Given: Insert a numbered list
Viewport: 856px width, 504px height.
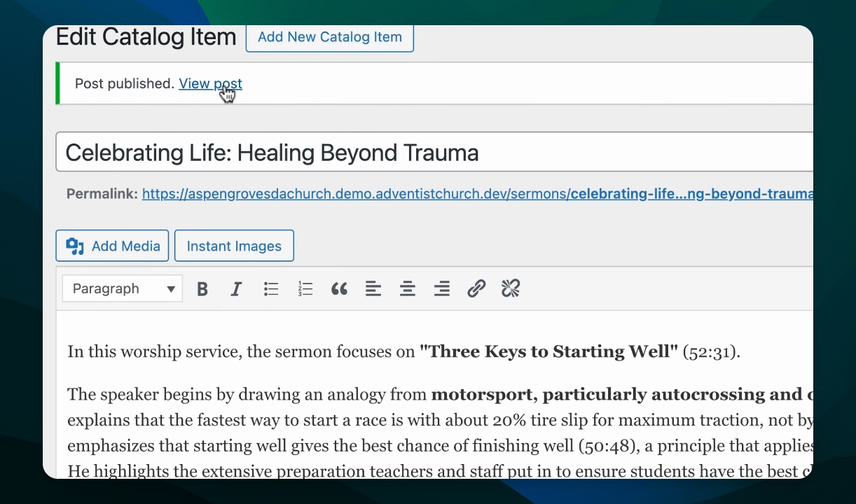Looking at the screenshot, I should 305,288.
